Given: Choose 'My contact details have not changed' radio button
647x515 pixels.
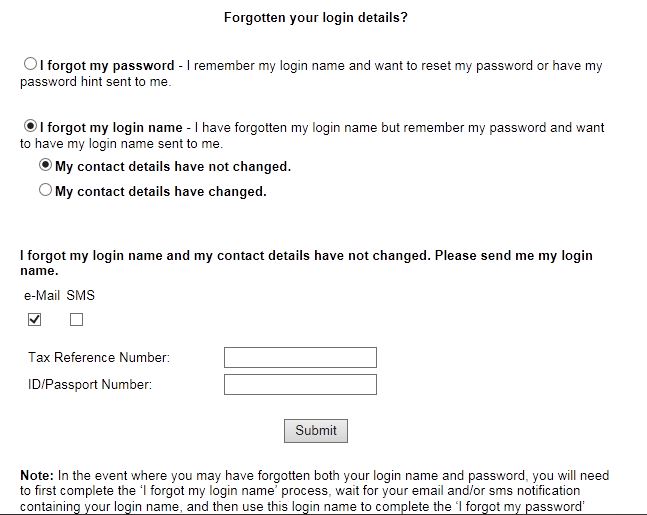Looking at the screenshot, I should 45,166.
